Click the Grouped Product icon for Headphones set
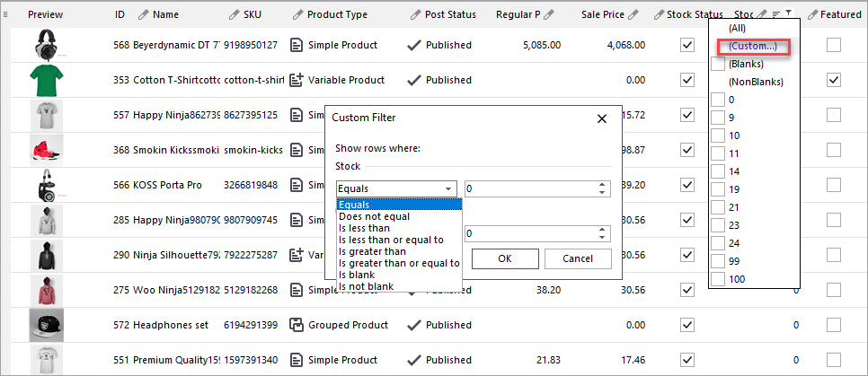 tap(297, 325)
